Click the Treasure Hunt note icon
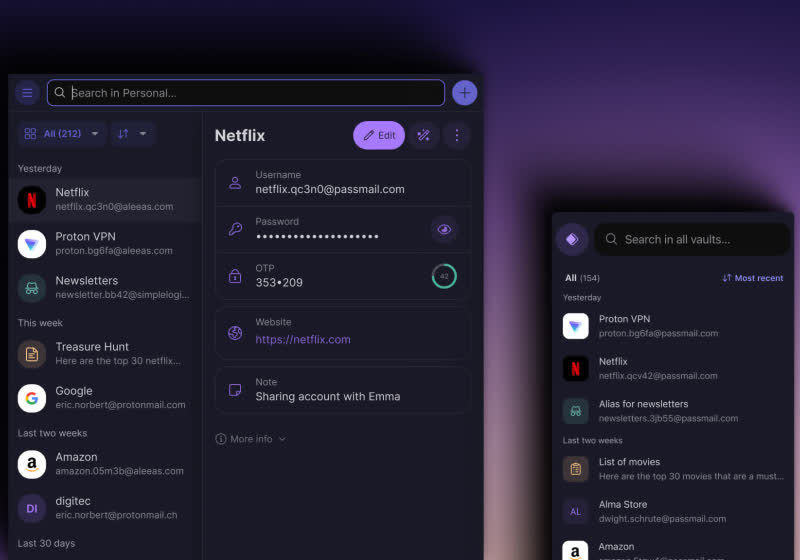The height and width of the screenshot is (560, 800). [x=32, y=354]
